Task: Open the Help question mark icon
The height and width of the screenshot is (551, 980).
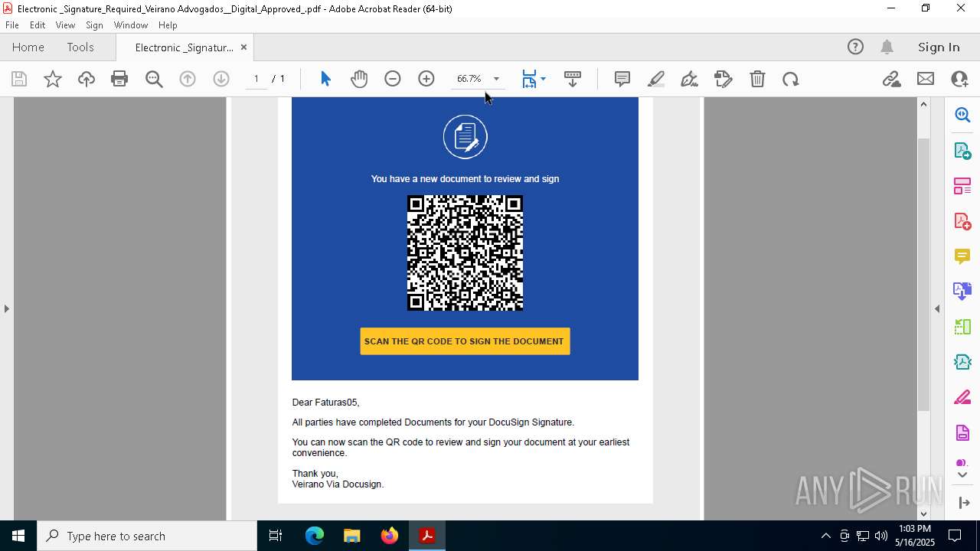Action: [855, 47]
